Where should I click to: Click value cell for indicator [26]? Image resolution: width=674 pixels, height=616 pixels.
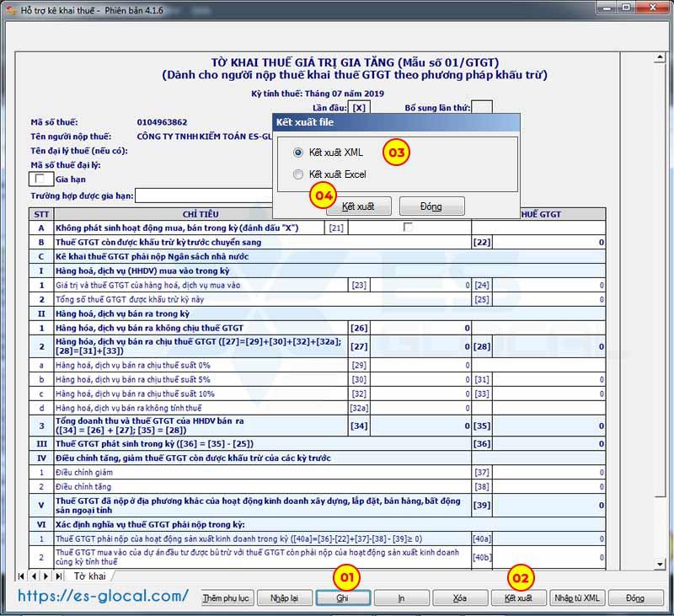coord(420,328)
